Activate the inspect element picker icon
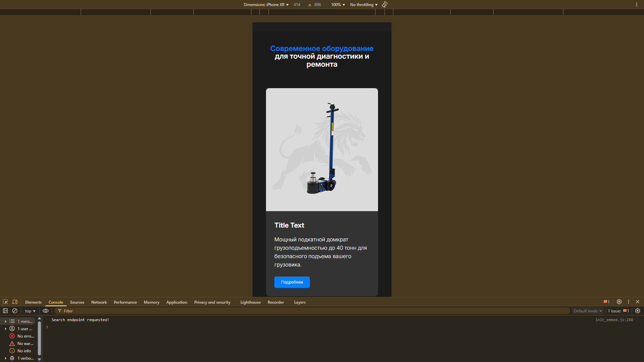Viewport: 644px width, 362px height. [5, 302]
